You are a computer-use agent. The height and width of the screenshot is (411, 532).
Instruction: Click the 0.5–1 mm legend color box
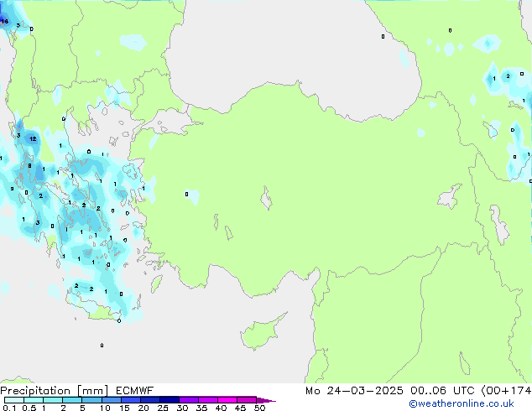tap(34, 400)
